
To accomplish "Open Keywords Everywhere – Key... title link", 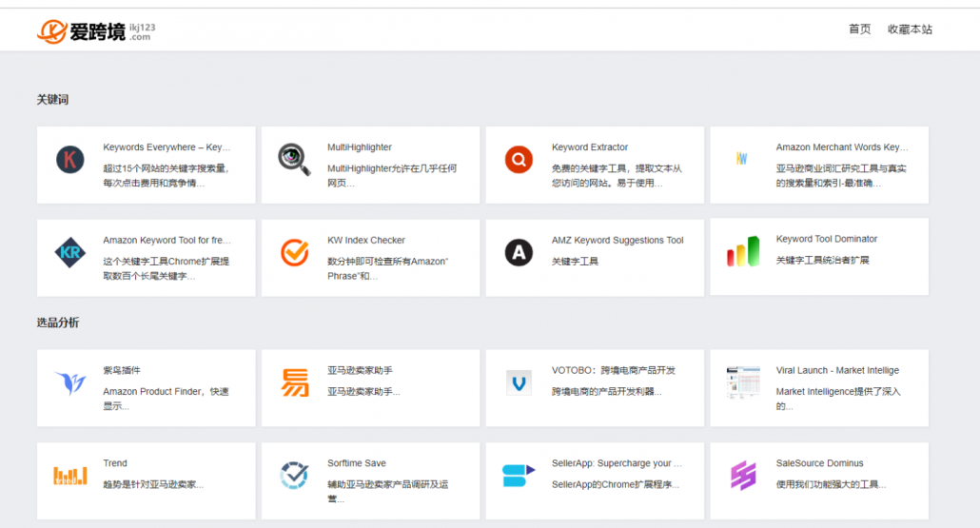I will pos(167,147).
